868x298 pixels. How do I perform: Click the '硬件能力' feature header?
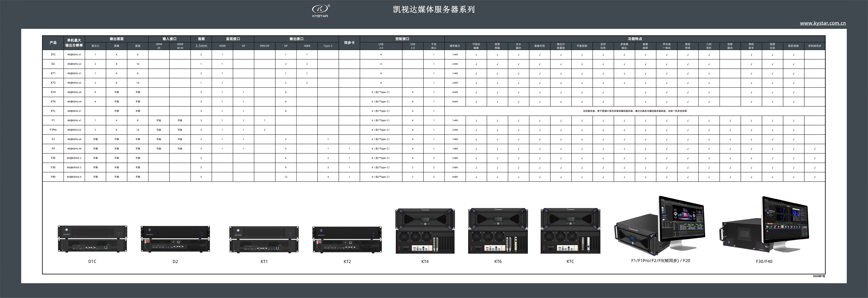455,46
